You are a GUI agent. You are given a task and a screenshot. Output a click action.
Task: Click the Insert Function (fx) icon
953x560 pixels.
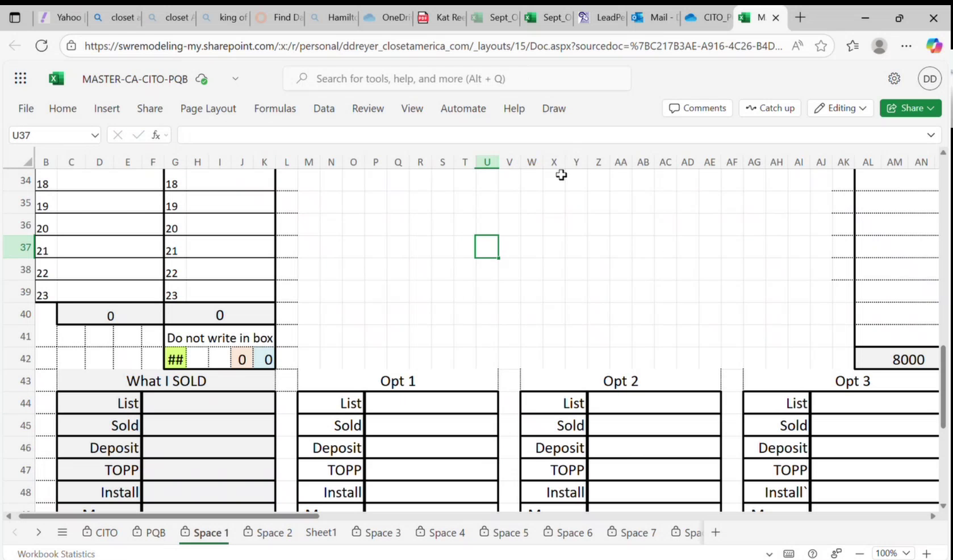point(156,135)
